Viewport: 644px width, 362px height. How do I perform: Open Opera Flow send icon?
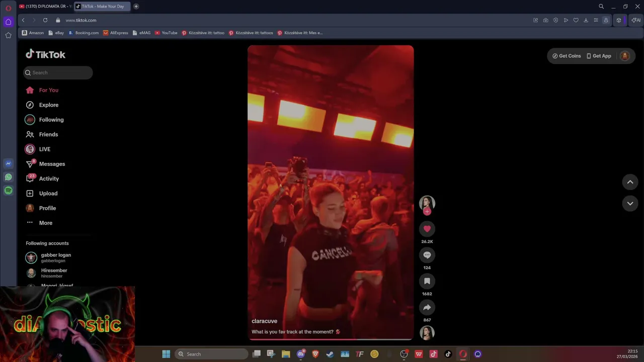(x=566, y=20)
